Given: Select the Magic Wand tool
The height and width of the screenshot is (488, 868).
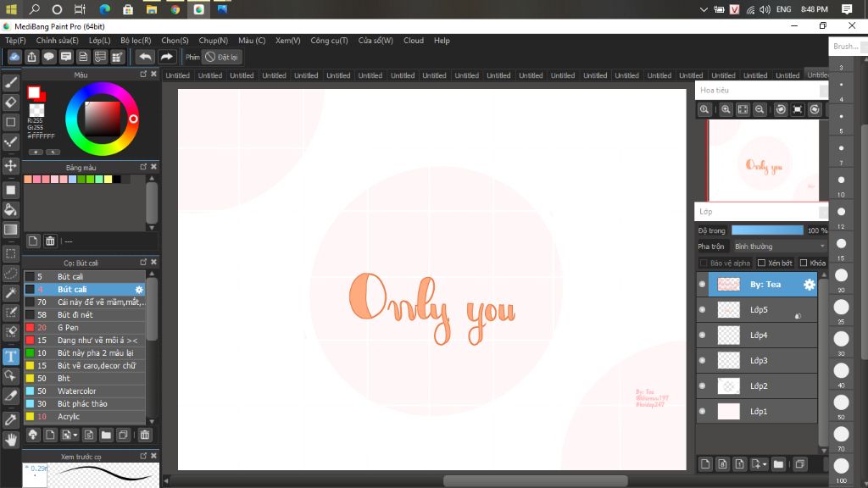Looking at the screenshot, I should [x=10, y=293].
